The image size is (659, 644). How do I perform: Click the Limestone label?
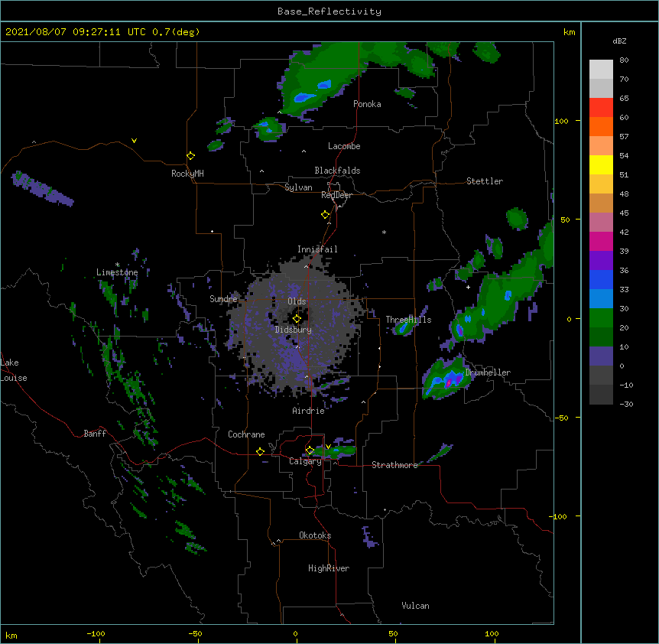[x=117, y=272]
